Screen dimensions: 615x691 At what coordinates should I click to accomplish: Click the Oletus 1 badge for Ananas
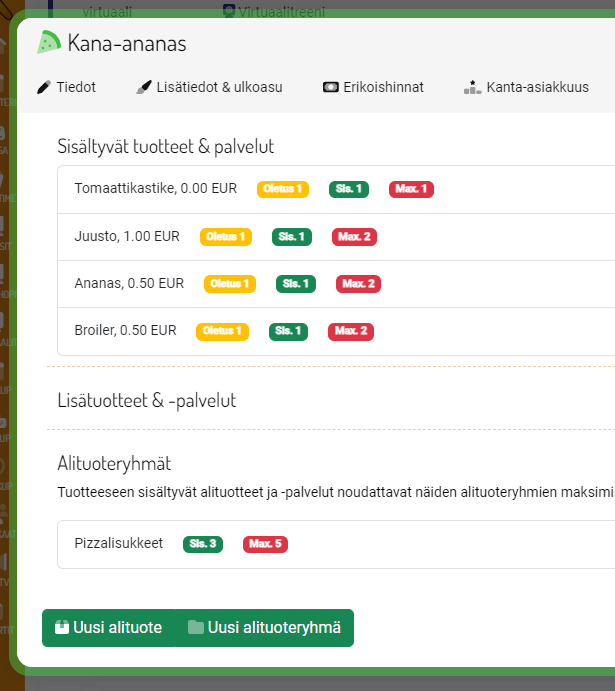click(x=230, y=284)
